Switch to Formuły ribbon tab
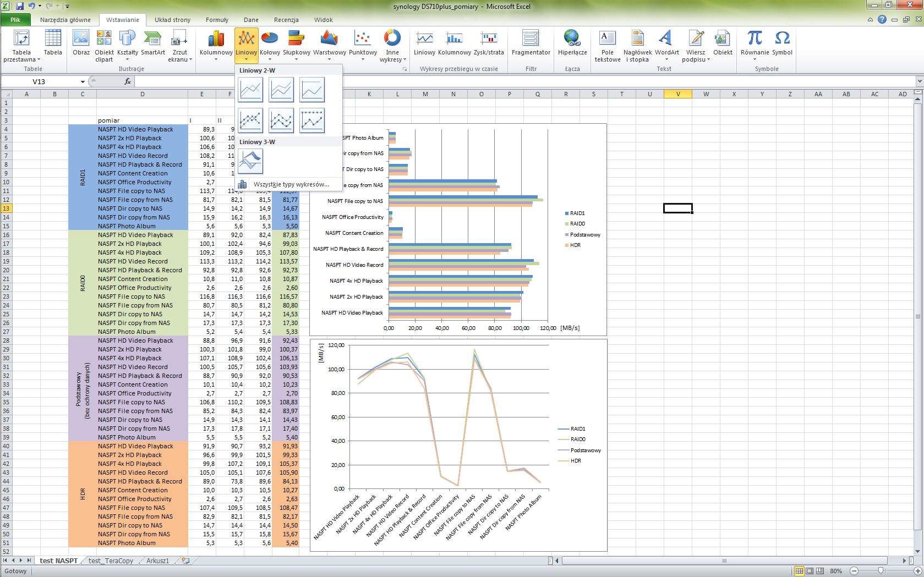This screenshot has height=577, width=924. point(217,20)
